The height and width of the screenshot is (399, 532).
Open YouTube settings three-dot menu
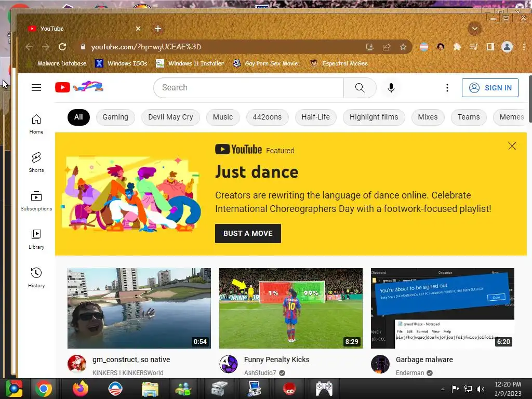447,87
